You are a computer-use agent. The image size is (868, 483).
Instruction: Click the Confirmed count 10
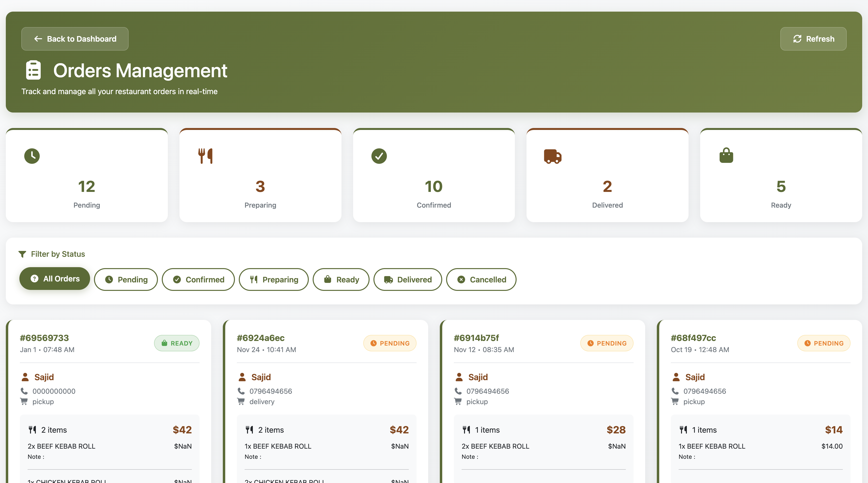pos(434,187)
